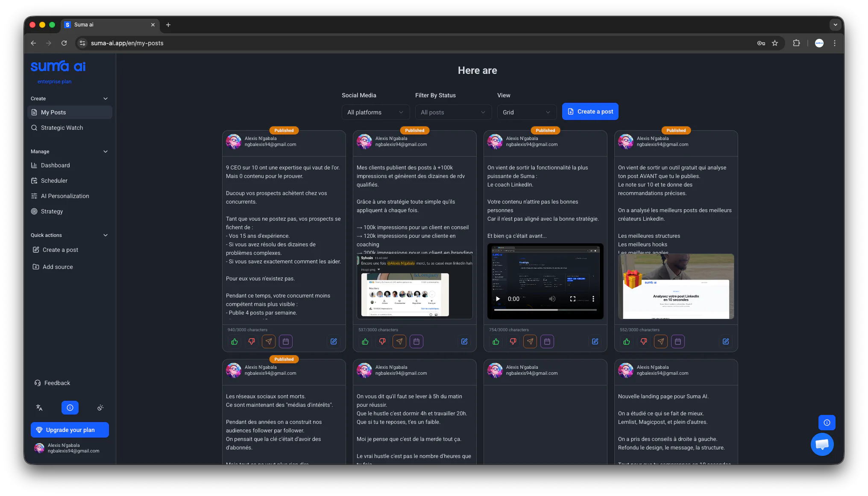
Task: Click 'Upgrade your plan' button
Action: click(x=70, y=430)
